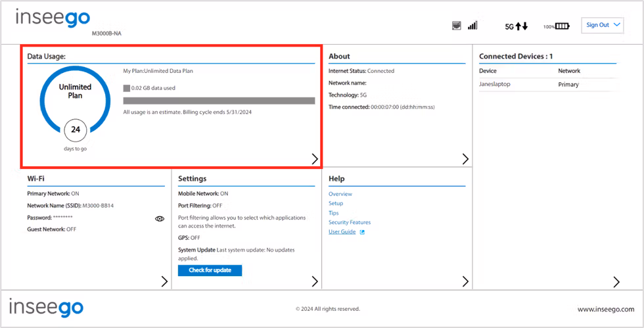Open the Sign Out dropdown
Viewport: 644px width, 328px height.
point(603,25)
